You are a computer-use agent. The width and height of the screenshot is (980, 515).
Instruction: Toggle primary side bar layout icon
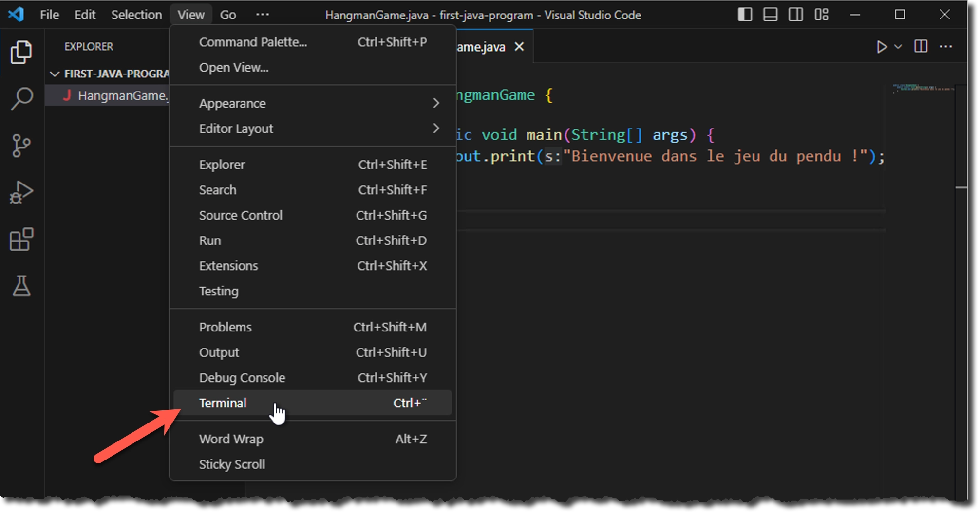click(x=745, y=15)
